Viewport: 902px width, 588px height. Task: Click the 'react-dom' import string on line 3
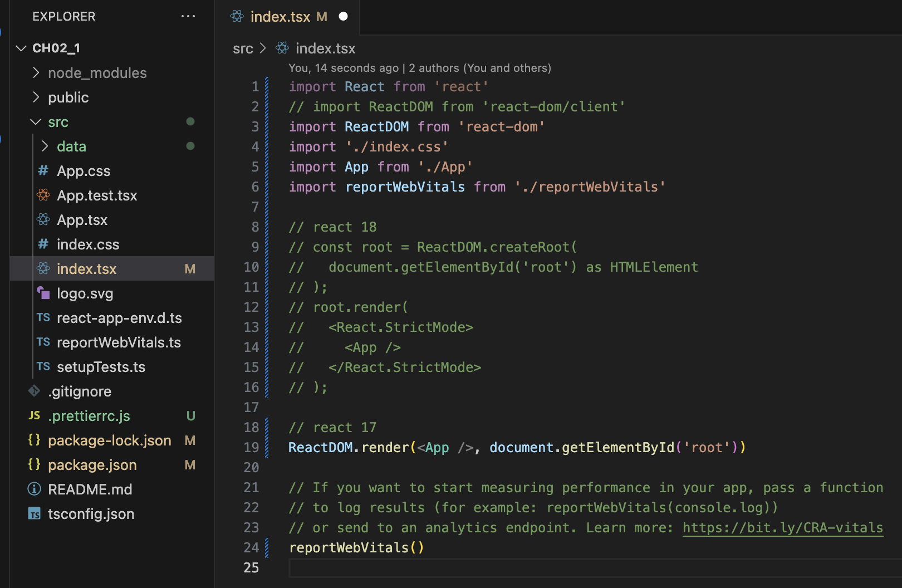point(501,127)
